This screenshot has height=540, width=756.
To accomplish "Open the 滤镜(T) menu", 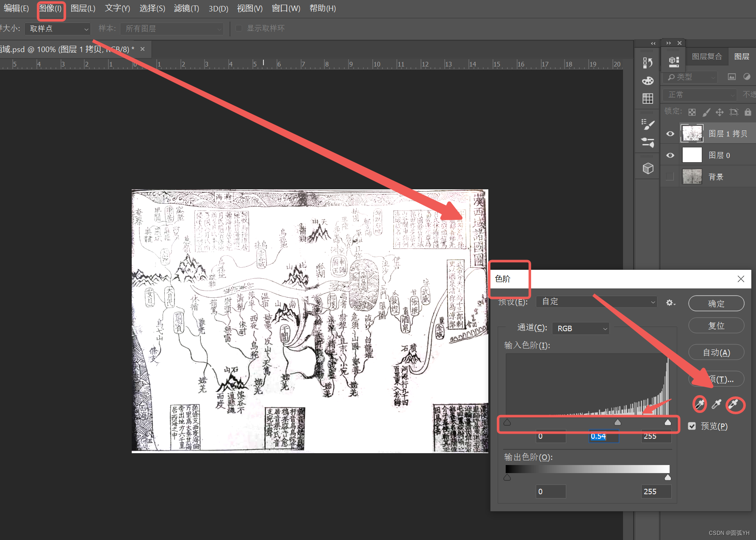I will click(x=187, y=8).
